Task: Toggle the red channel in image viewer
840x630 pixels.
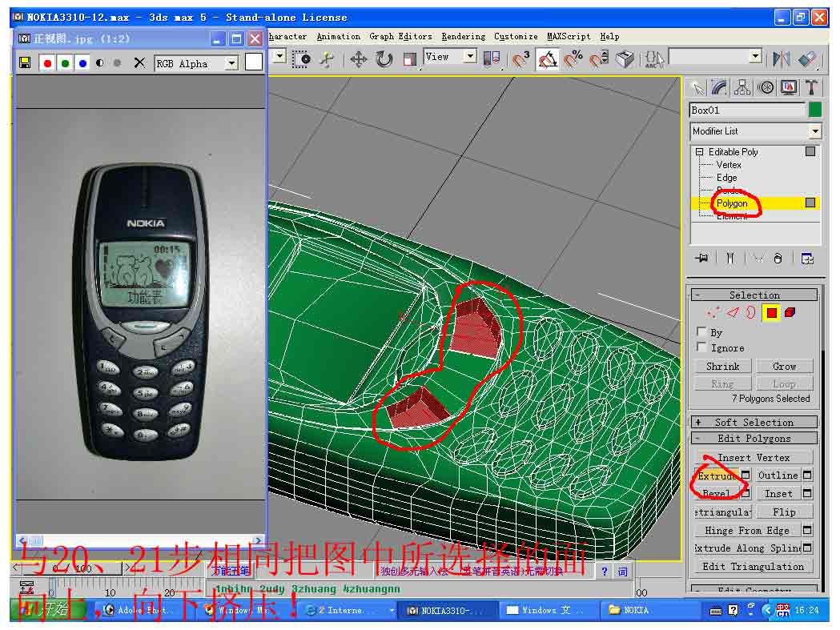Action: point(47,63)
